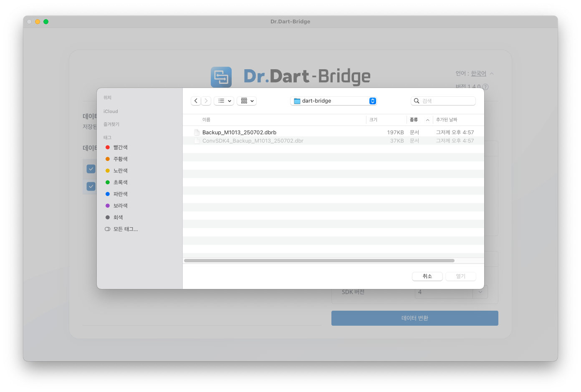Viewport: 581px width, 392px height.
Task: Select the blue tag in sidebar
Action: click(x=120, y=194)
